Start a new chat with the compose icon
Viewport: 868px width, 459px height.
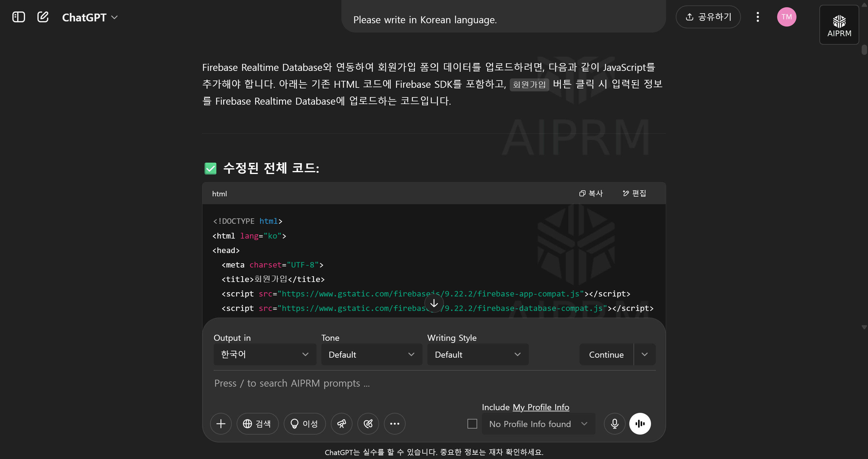pyautogui.click(x=43, y=17)
